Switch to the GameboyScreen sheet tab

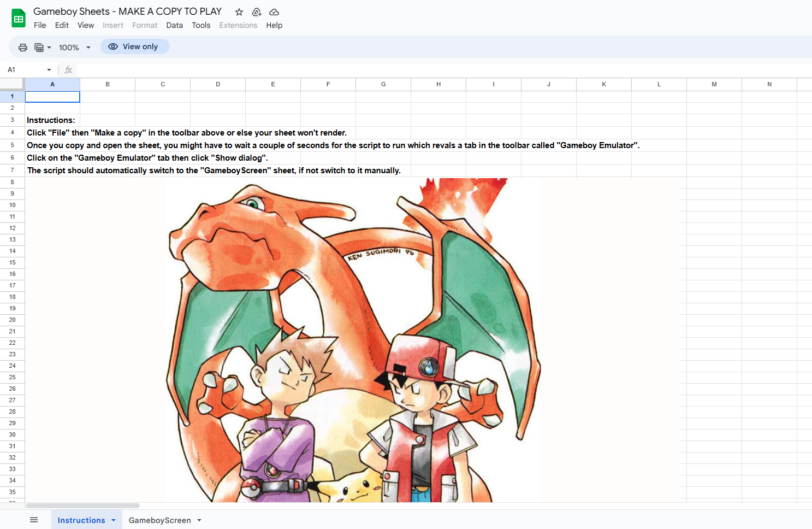(160, 520)
